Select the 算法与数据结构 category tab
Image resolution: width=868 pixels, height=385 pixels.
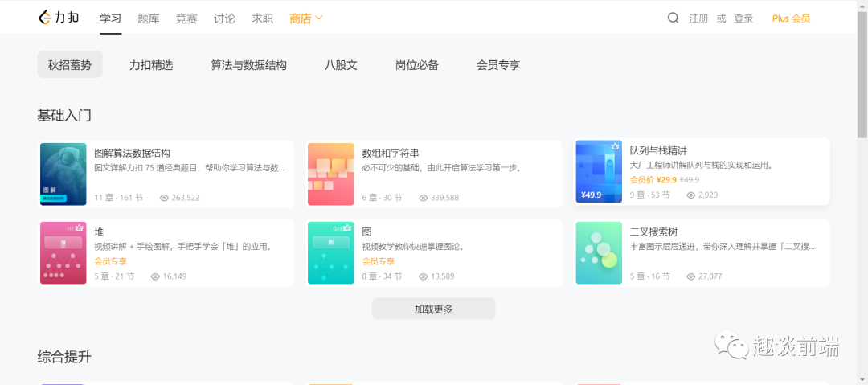[248, 65]
